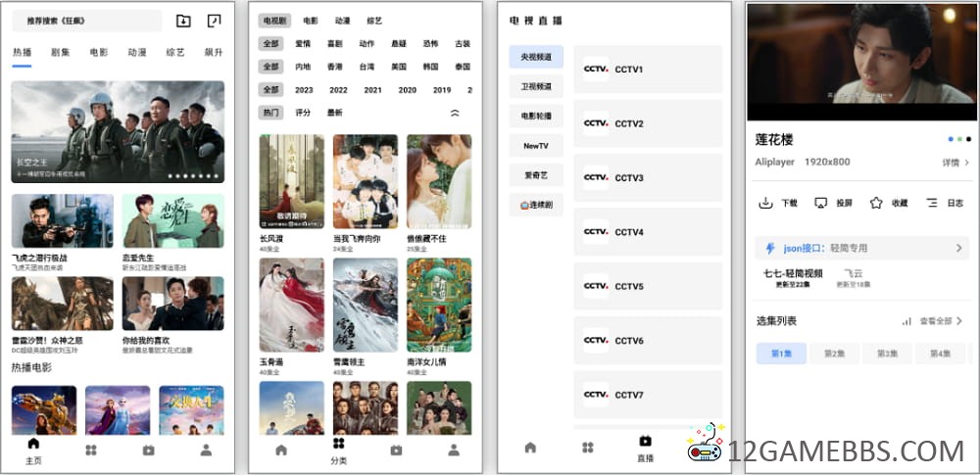Open CCTV1 channel row
This screenshot has height=475, width=980.
(648, 70)
